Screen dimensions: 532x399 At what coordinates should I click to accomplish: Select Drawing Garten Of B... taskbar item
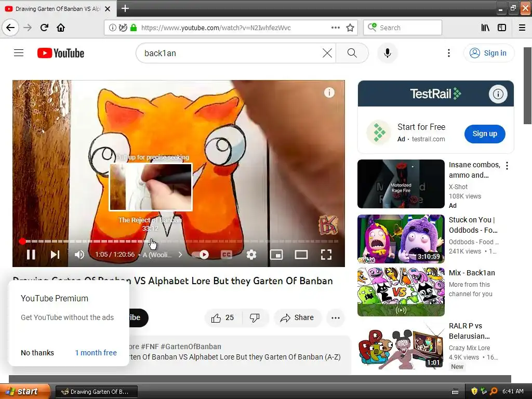[x=96, y=392]
